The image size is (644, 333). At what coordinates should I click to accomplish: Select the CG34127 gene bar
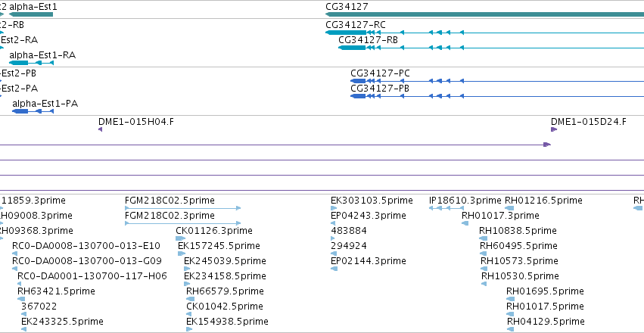pyautogui.click(x=484, y=14)
